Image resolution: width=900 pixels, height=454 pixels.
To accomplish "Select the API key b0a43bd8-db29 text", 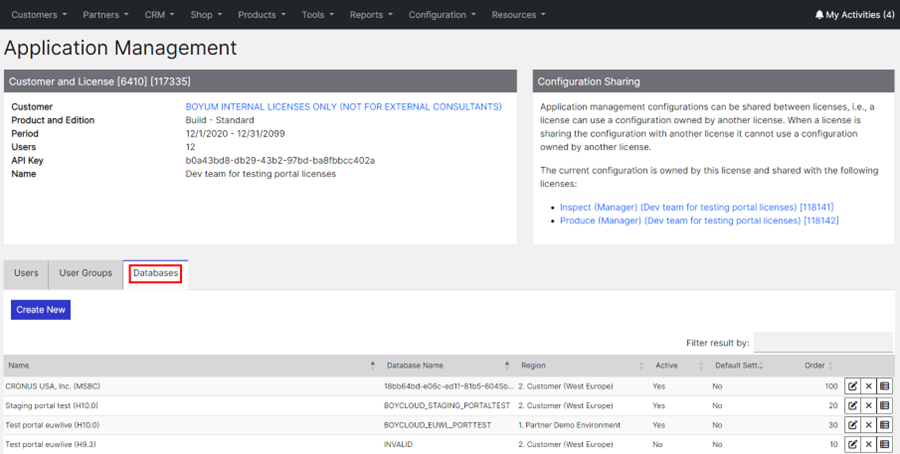I will (280, 161).
